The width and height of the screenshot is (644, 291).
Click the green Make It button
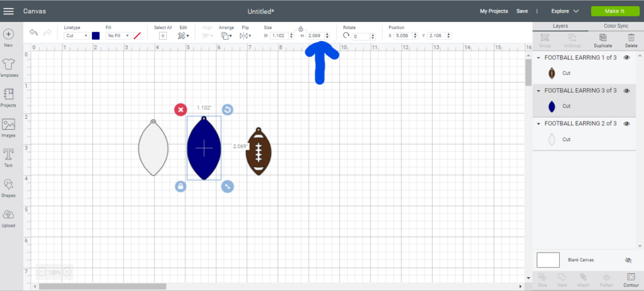click(x=615, y=11)
